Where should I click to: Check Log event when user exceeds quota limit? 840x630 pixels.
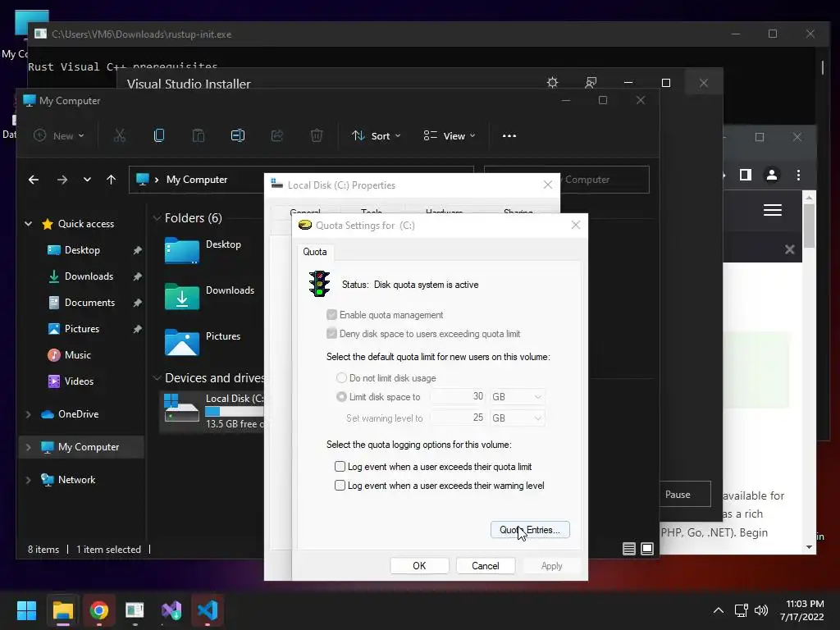click(340, 466)
